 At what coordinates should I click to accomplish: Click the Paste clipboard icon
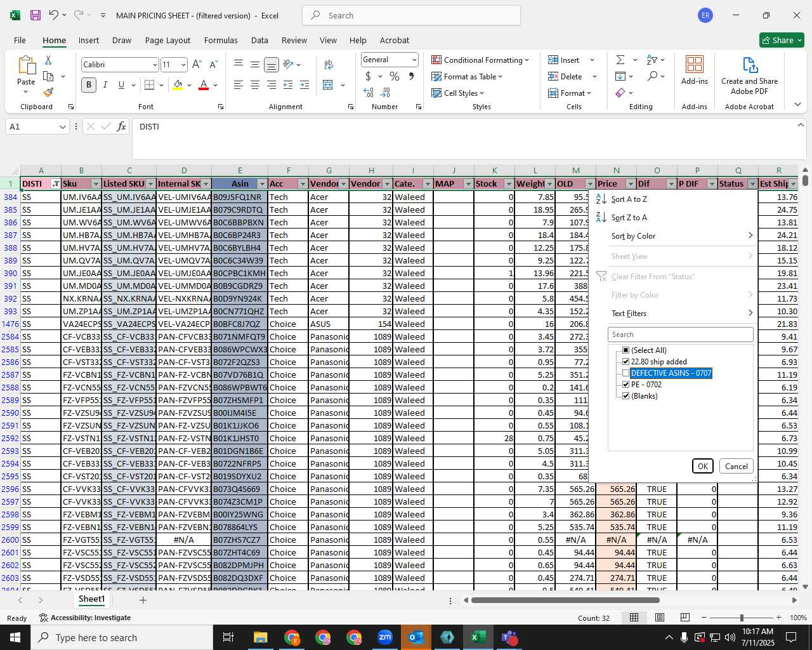coord(26,65)
